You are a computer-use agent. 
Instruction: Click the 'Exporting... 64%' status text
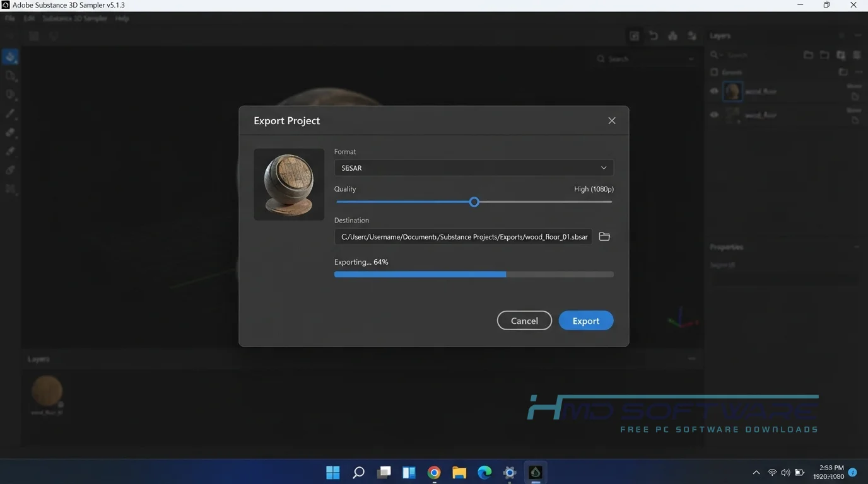(361, 262)
